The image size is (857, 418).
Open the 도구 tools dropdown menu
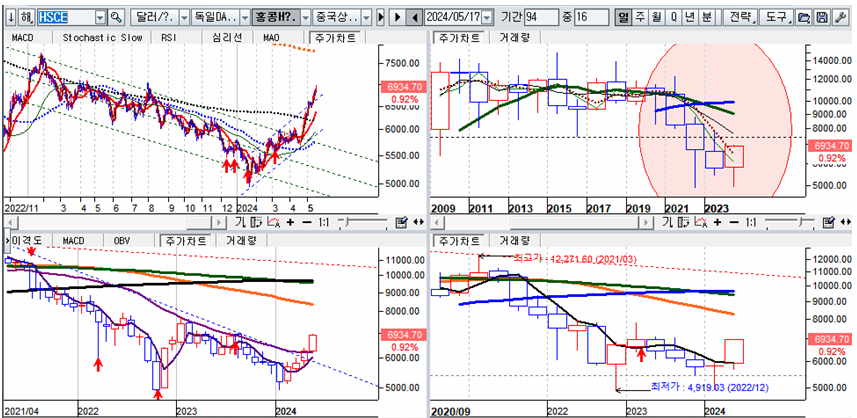point(776,17)
